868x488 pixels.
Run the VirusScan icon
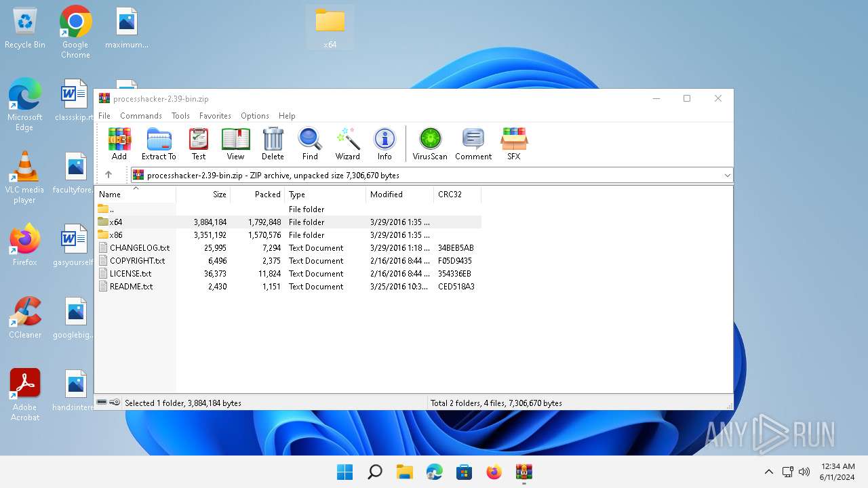(430, 144)
